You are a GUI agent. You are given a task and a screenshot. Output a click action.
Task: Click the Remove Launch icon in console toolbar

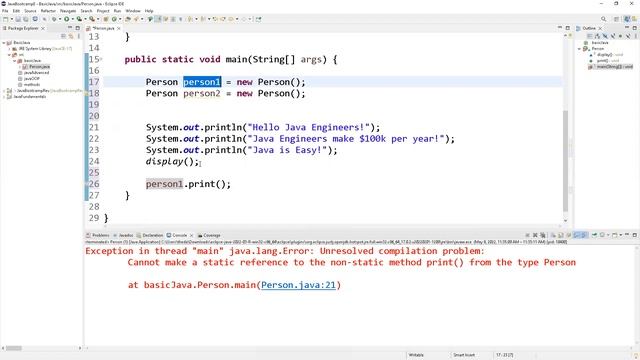point(535,235)
